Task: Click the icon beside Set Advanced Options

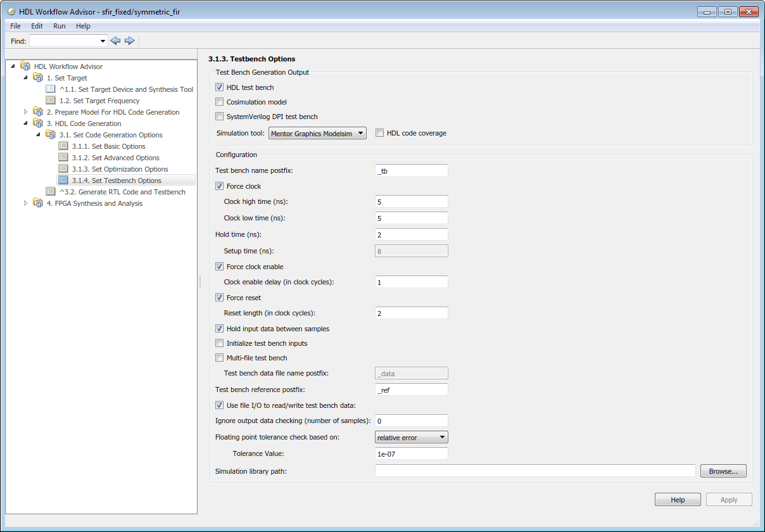Action: tap(63, 157)
